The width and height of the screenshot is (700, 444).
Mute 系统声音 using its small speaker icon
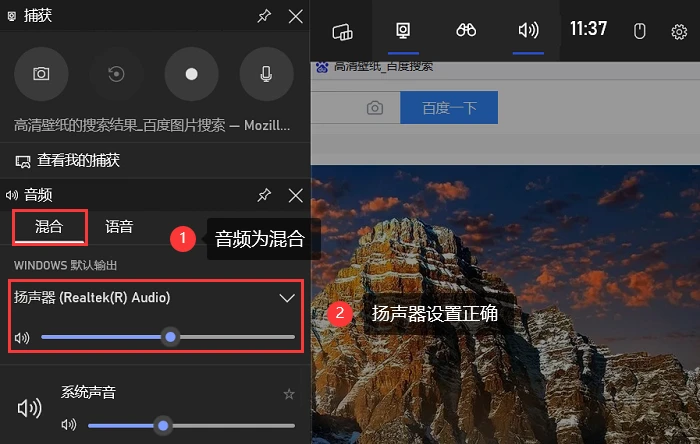69,425
